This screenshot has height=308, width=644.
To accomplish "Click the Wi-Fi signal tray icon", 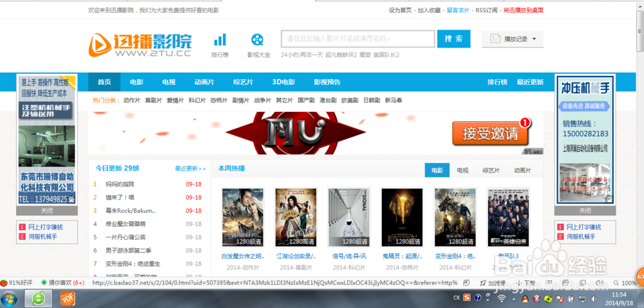I will (x=502, y=298).
